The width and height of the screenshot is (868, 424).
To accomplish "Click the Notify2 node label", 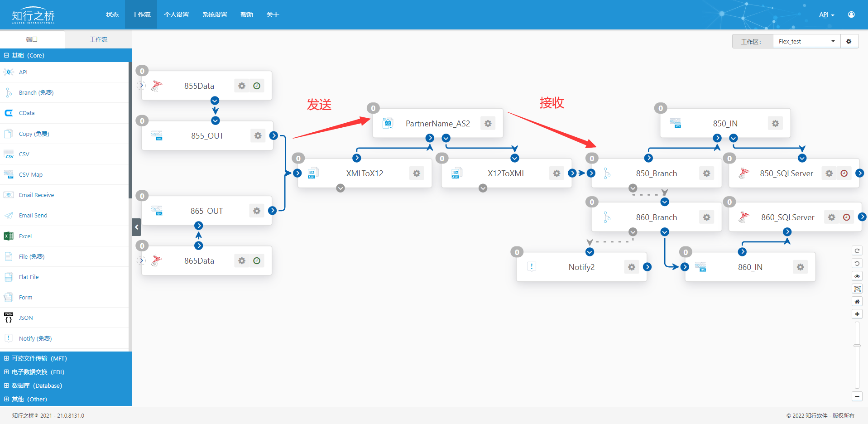I will click(581, 267).
